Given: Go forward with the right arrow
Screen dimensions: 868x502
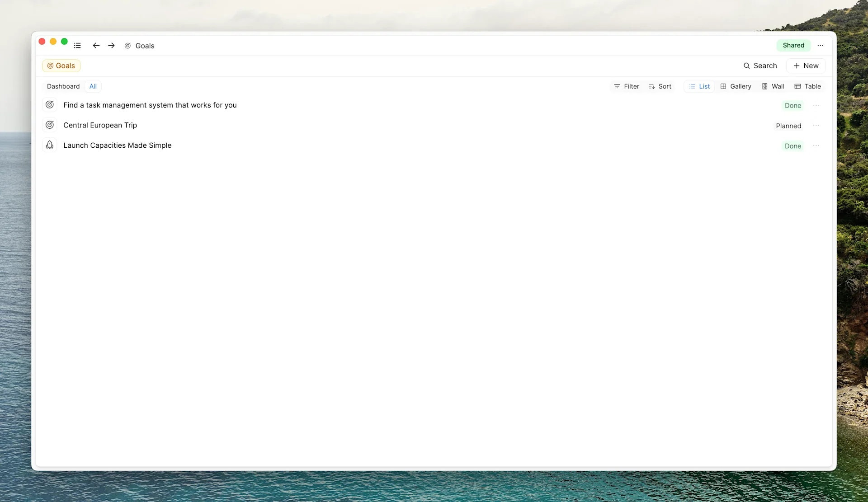Looking at the screenshot, I should click(x=111, y=46).
